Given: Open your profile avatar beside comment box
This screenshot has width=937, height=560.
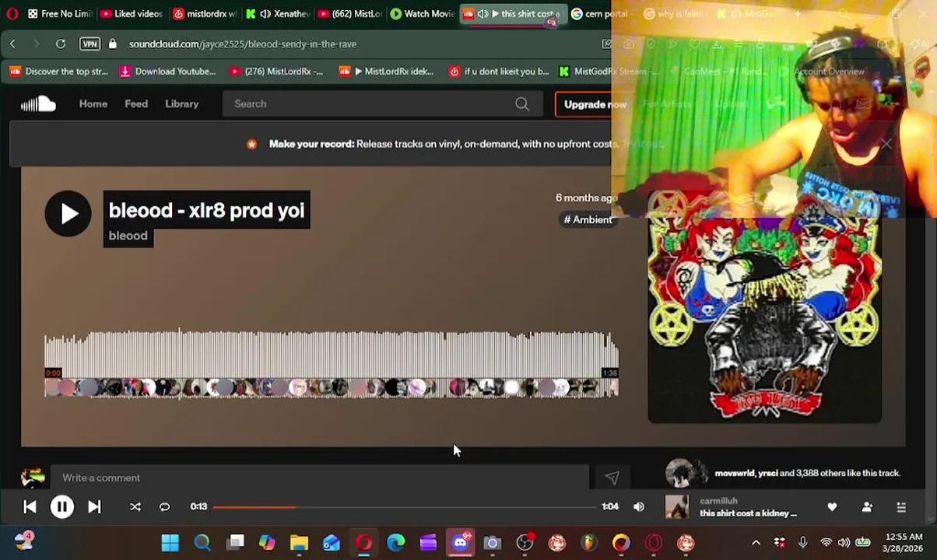Looking at the screenshot, I should [33, 478].
